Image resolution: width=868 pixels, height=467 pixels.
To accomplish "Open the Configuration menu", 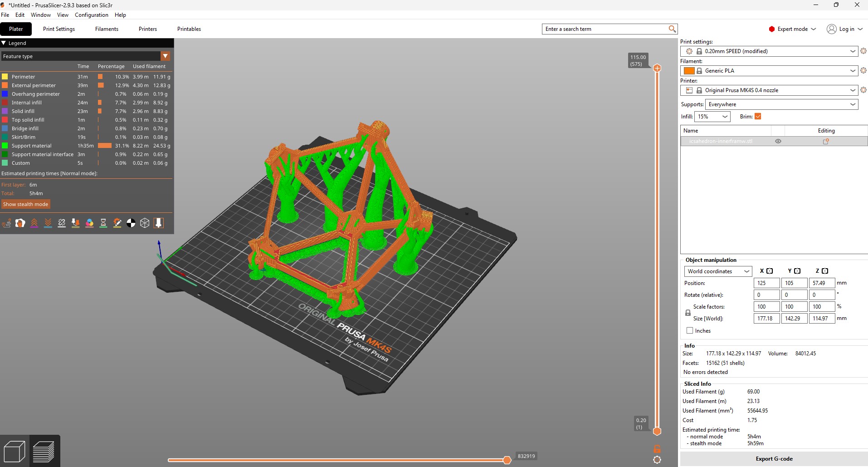I will click(91, 15).
